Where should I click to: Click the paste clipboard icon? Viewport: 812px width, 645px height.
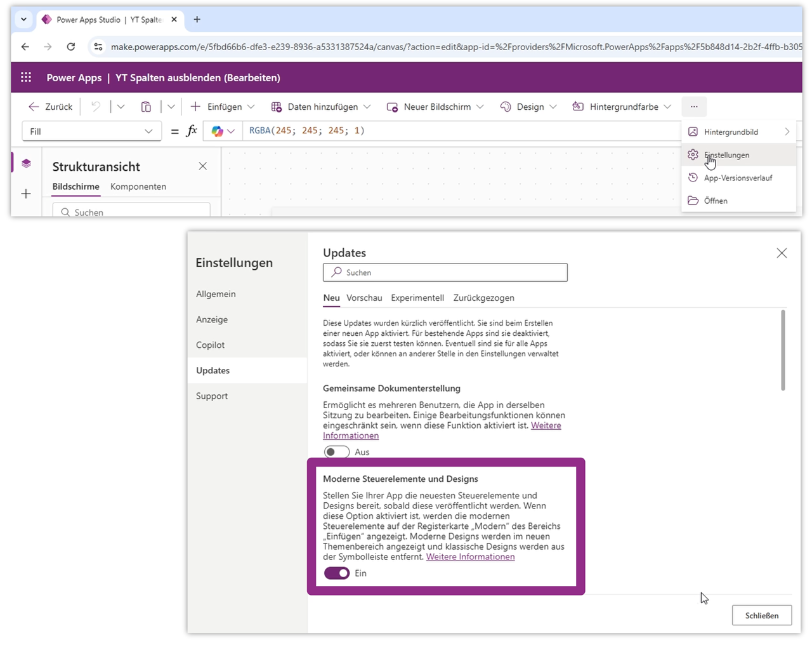(146, 107)
